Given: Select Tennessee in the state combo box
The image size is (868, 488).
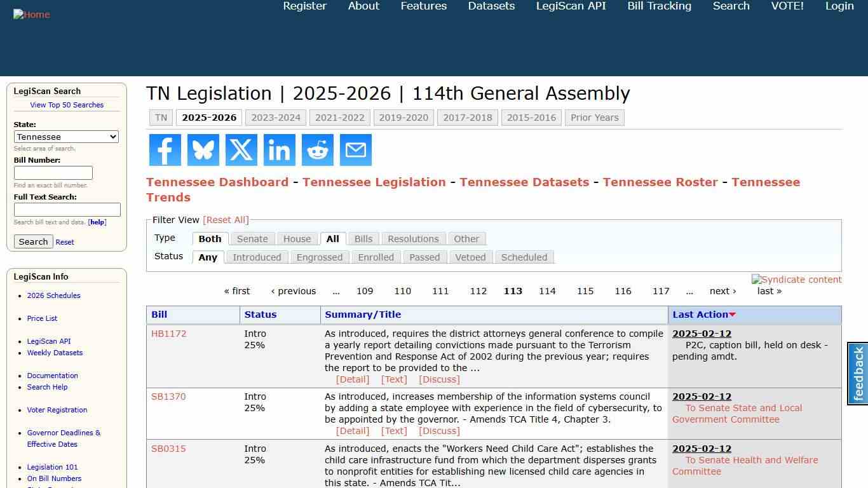Looking at the screenshot, I should (66, 137).
